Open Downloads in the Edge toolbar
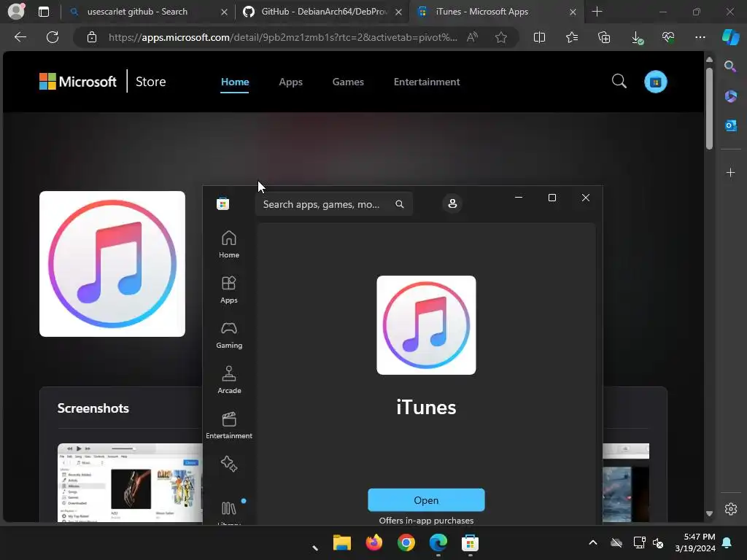 pos(636,38)
